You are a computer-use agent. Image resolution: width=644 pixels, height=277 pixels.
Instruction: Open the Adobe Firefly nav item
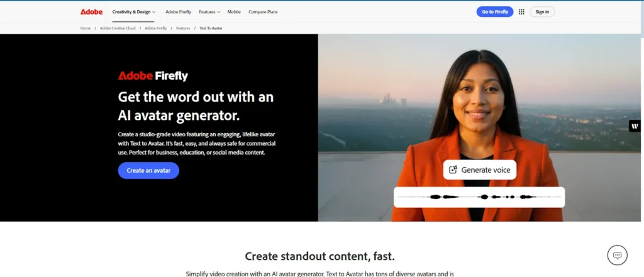click(x=178, y=12)
